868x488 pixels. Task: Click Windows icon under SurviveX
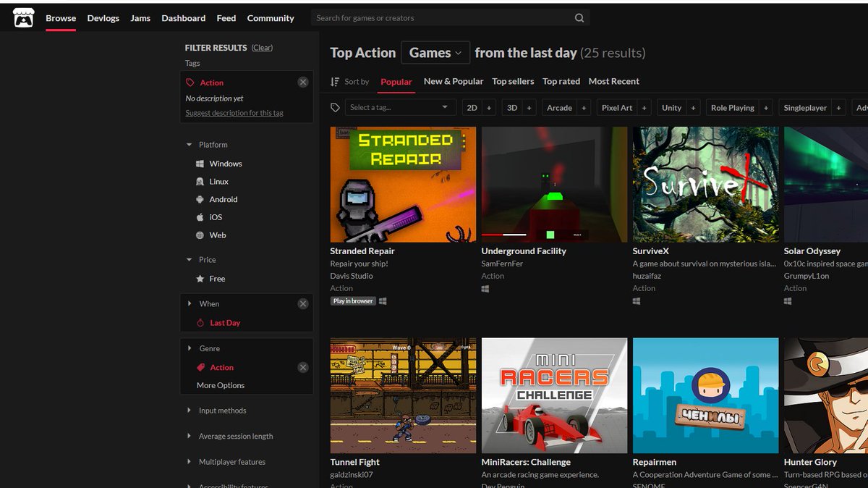pyautogui.click(x=637, y=301)
